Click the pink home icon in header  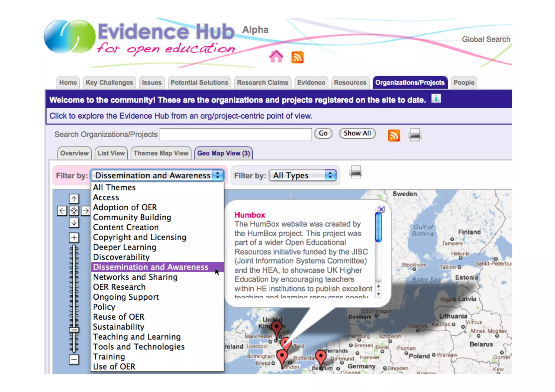(276, 57)
